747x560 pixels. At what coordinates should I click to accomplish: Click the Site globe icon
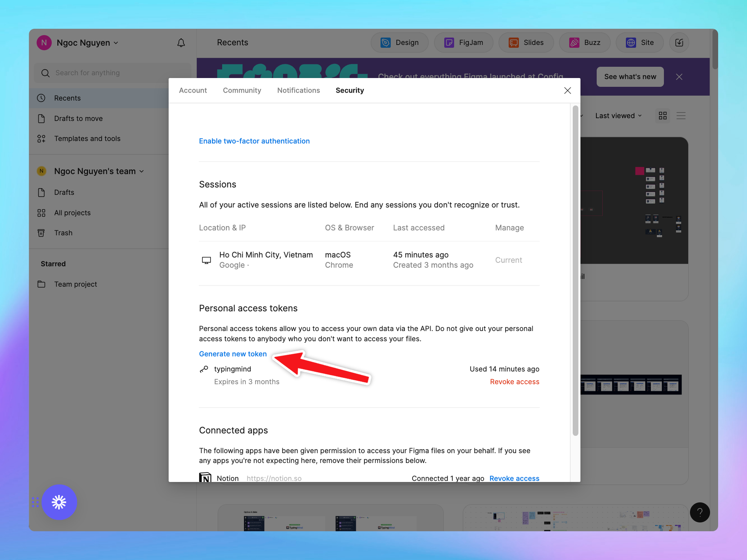pos(631,43)
